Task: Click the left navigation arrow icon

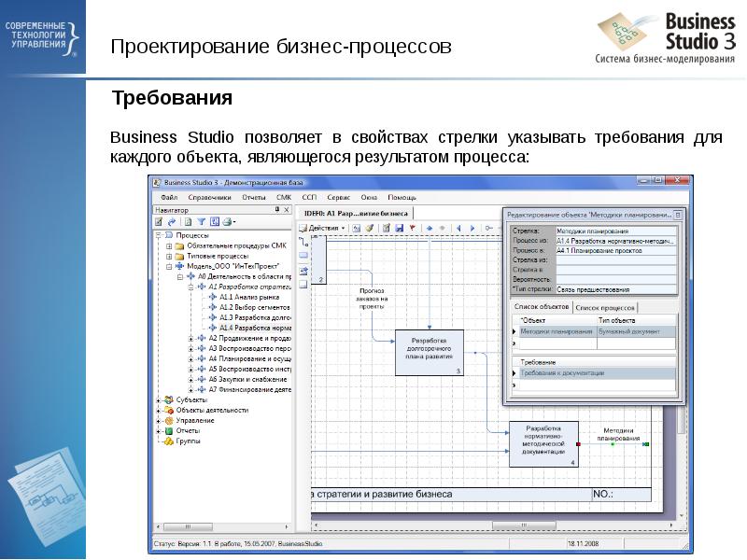Action: (x=458, y=228)
